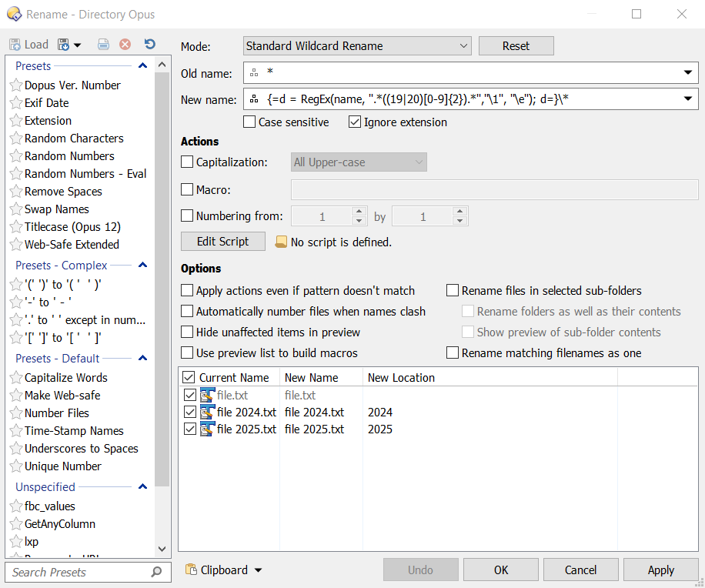
Task: Collapse the Unspecified group
Action: pyautogui.click(x=142, y=487)
